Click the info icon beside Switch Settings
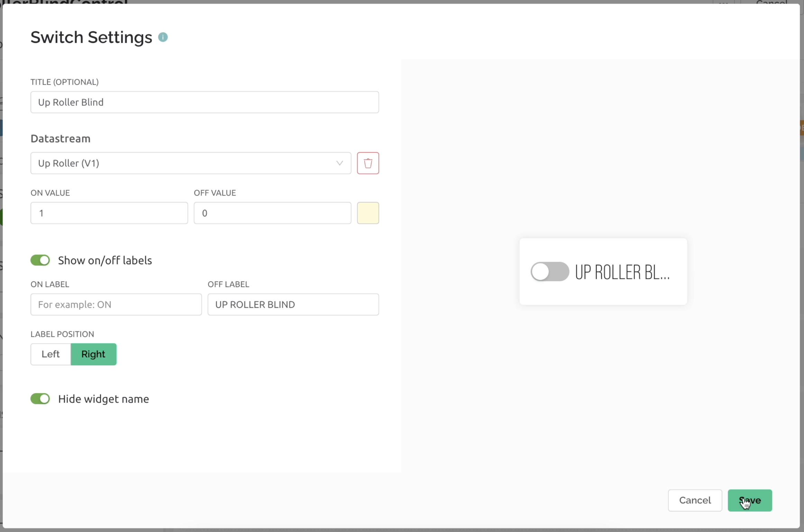804x532 pixels. [x=163, y=37]
